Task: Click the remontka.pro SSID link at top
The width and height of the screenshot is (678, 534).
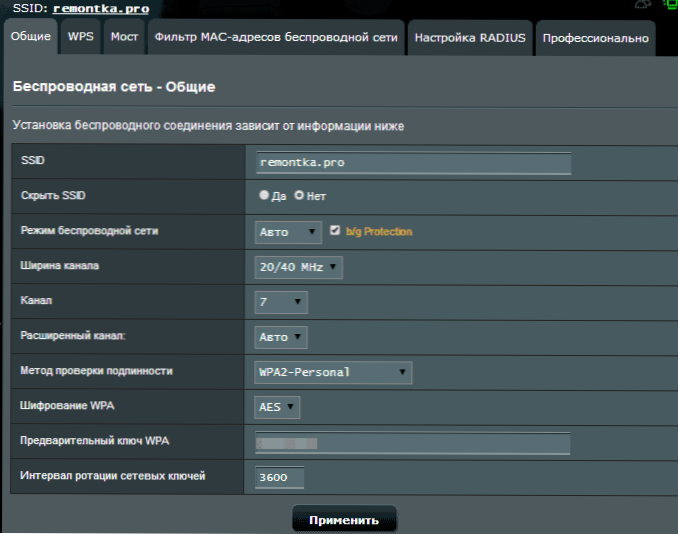Action: (101, 9)
